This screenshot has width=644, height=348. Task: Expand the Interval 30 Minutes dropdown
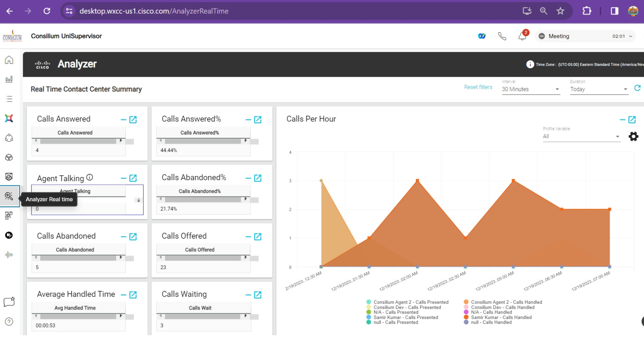(531, 89)
